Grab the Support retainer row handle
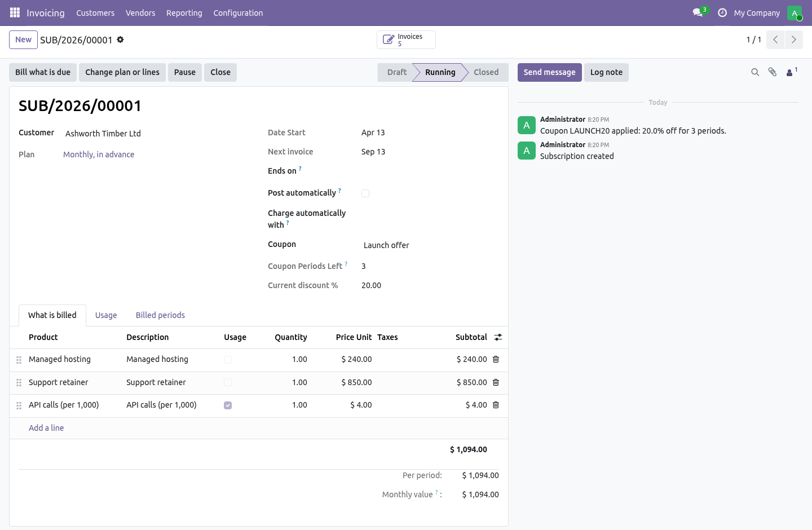Image resolution: width=812 pixels, height=530 pixels. (x=19, y=382)
